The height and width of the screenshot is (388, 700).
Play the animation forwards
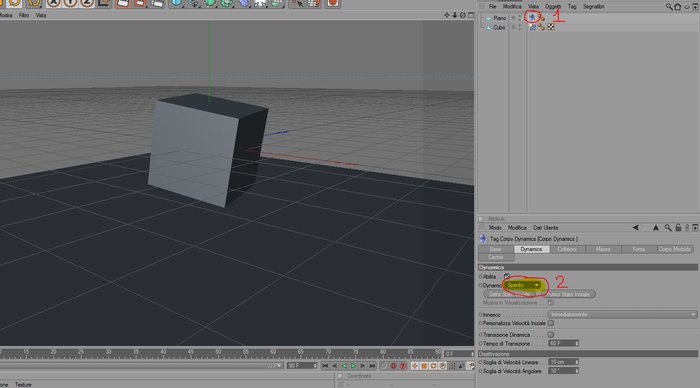(353, 366)
